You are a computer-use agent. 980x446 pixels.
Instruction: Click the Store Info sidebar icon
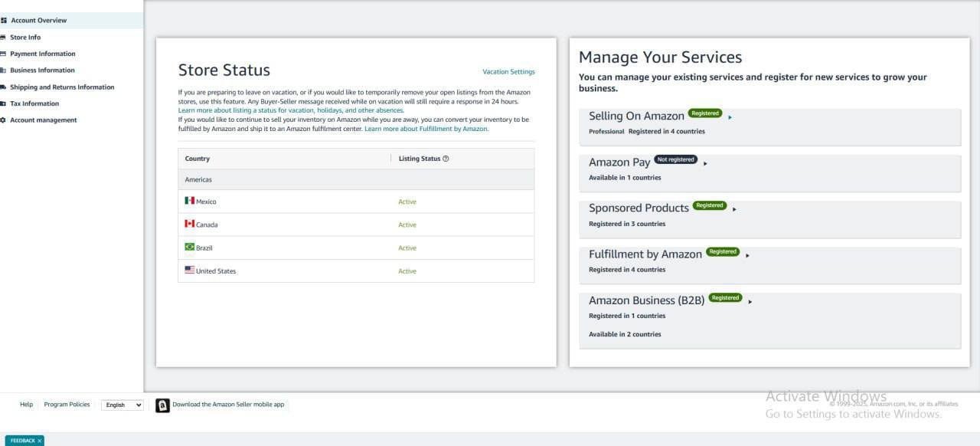pyautogui.click(x=4, y=37)
